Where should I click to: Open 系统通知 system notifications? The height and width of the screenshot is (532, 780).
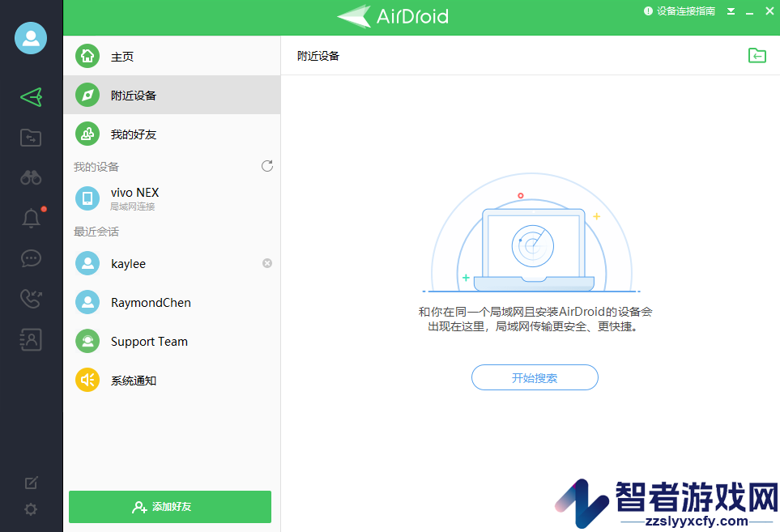pos(172,381)
